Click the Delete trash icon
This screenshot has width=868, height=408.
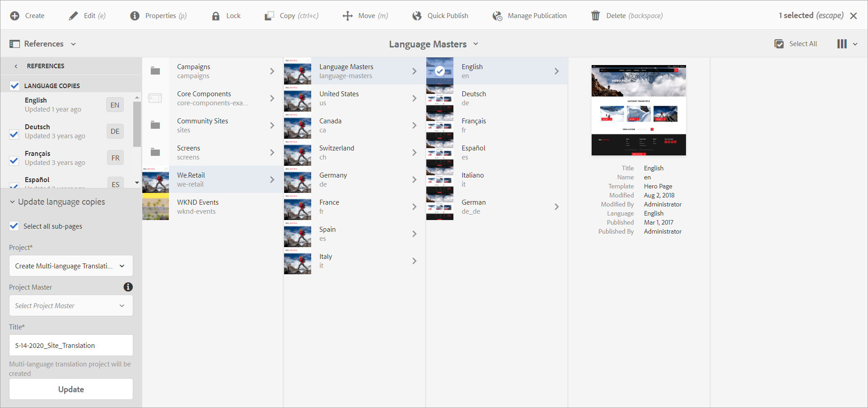coord(596,16)
